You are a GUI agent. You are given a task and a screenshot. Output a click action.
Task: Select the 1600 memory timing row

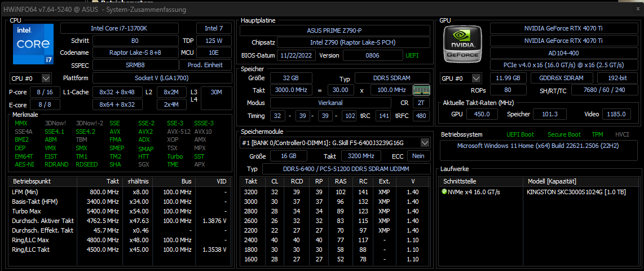tap(335, 260)
